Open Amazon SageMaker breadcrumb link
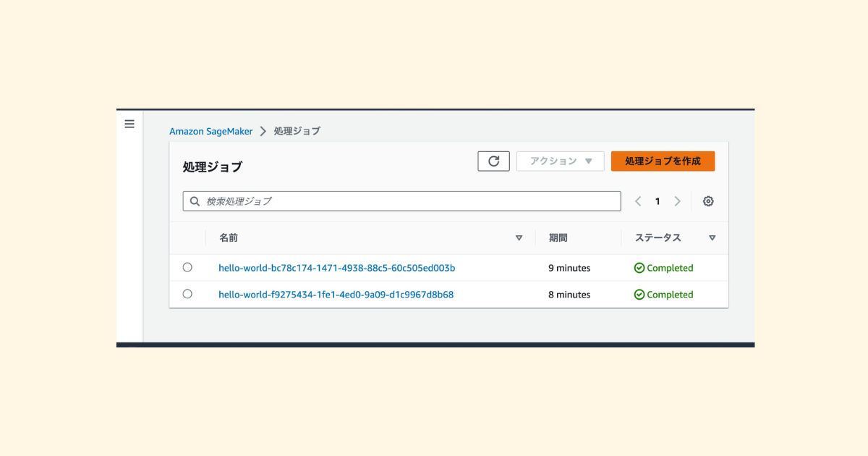 211,131
